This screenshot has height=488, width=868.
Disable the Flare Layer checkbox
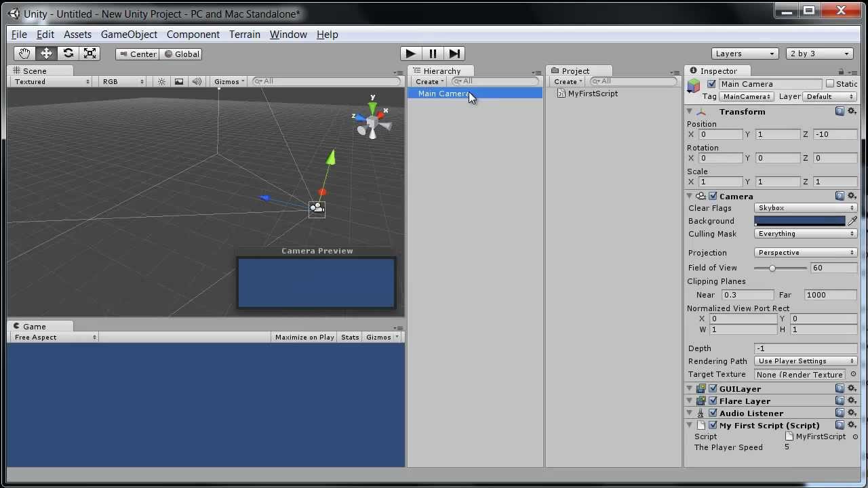coord(713,401)
